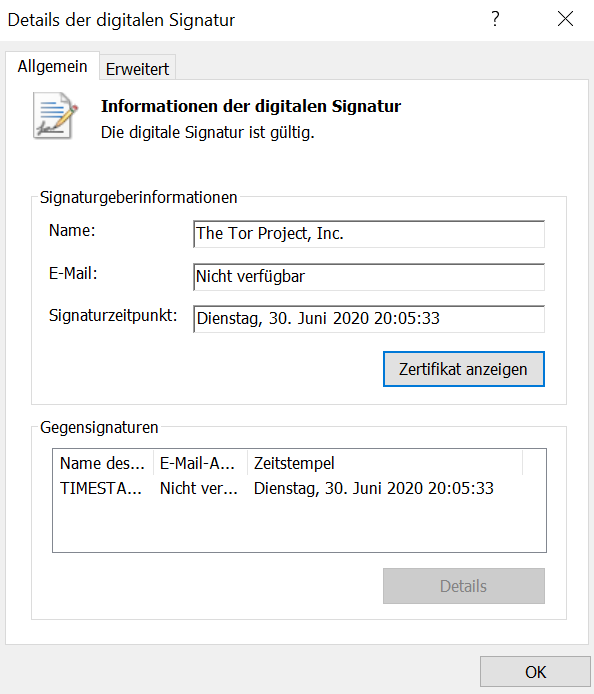The width and height of the screenshot is (594, 694).
Task: Sort by the Name des... column header
Action: (103, 463)
